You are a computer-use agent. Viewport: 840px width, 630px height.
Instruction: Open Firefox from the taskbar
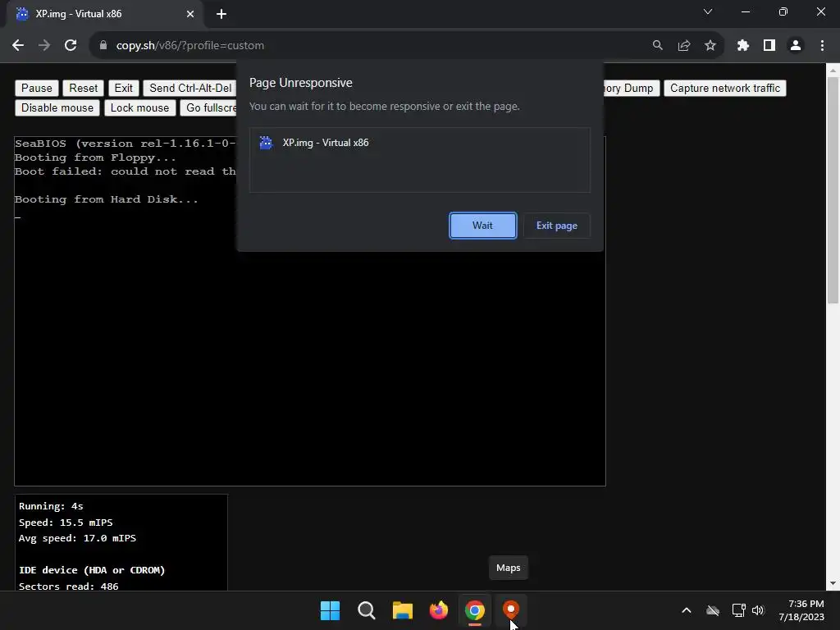click(439, 610)
